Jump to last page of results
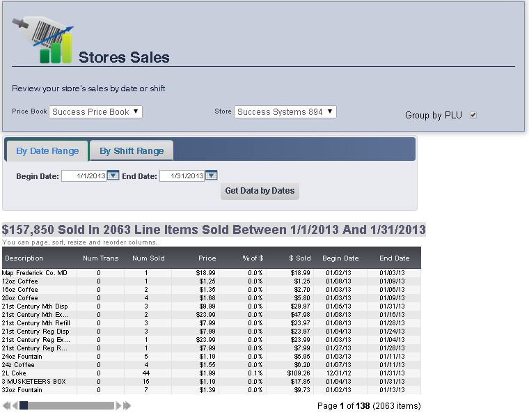This screenshot has width=529, height=420. click(x=127, y=405)
